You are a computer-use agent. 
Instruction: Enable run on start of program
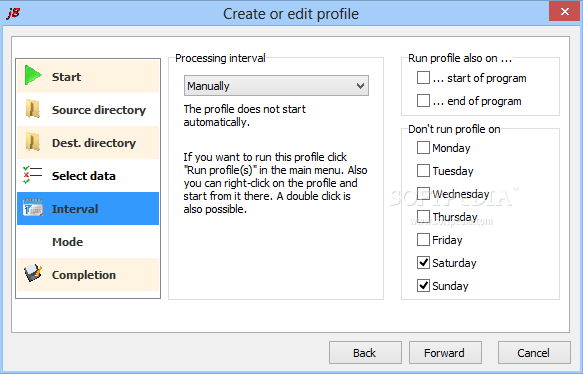(423, 78)
